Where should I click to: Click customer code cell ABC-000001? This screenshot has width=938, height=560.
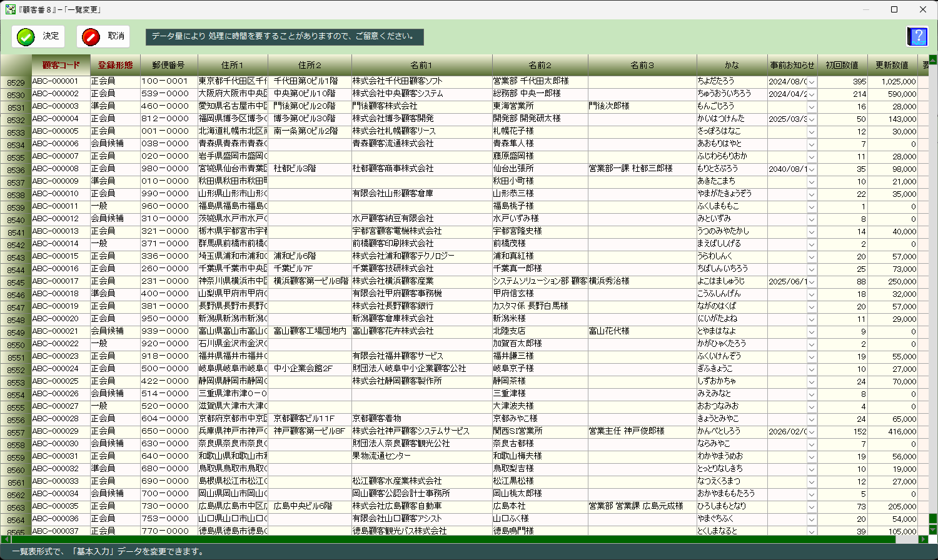(61, 81)
